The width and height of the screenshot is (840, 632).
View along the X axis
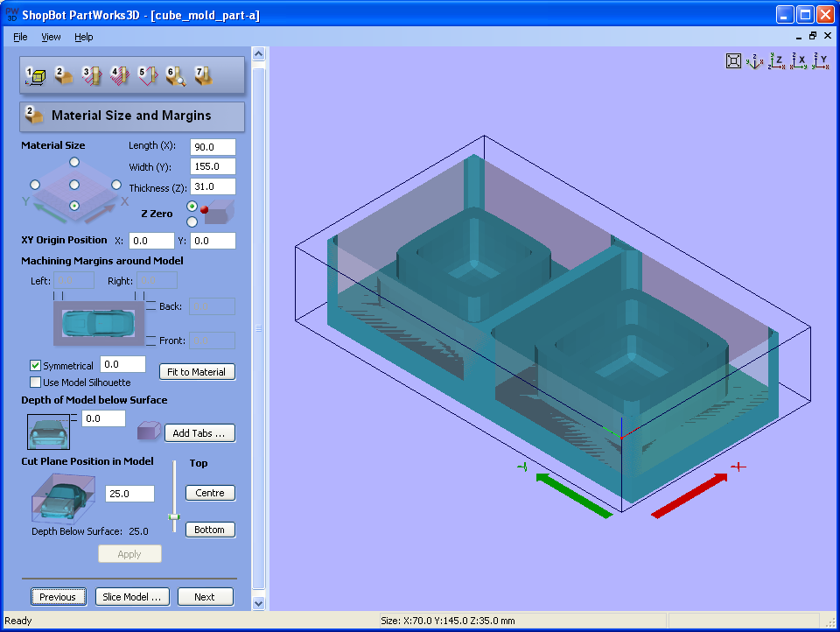(799, 61)
